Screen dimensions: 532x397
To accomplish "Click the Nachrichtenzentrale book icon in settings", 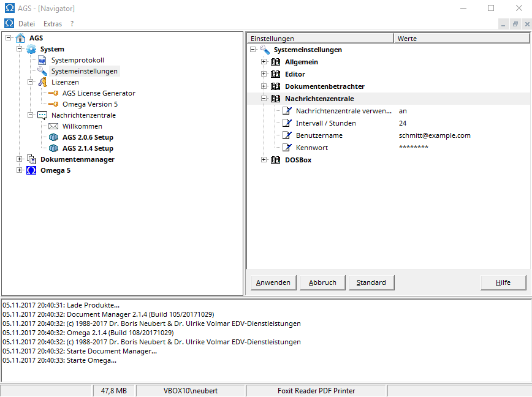I will (x=276, y=99).
